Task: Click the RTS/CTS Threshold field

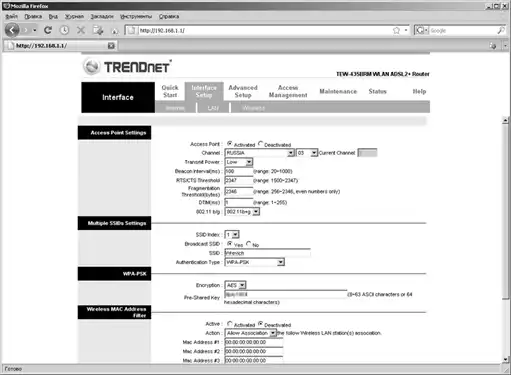Action: point(239,180)
